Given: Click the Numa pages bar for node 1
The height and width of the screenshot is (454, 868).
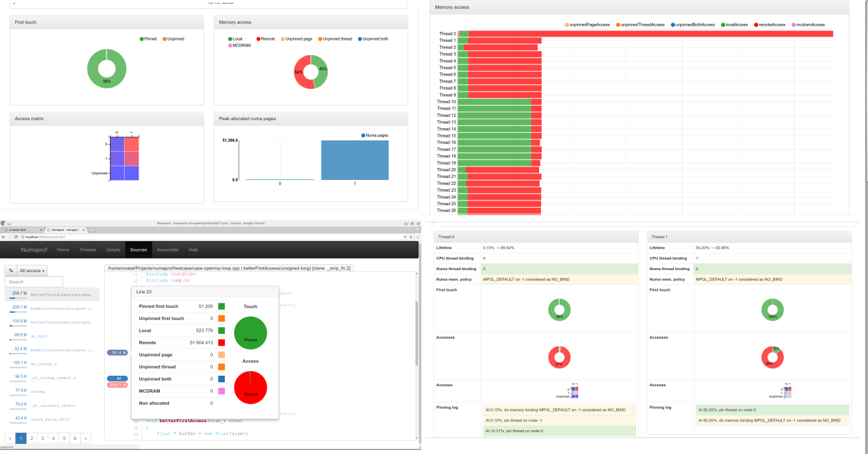Looking at the screenshot, I should (x=354, y=160).
